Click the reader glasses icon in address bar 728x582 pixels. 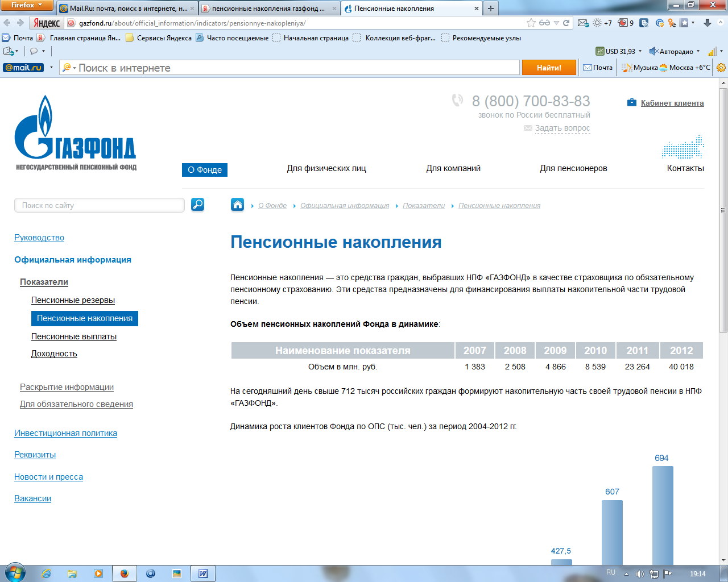coord(544,23)
